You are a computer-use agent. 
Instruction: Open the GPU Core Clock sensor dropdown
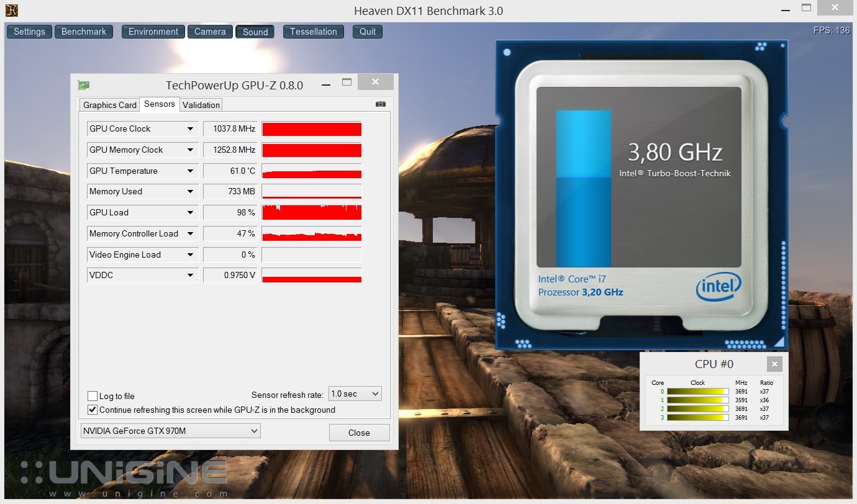pyautogui.click(x=191, y=128)
